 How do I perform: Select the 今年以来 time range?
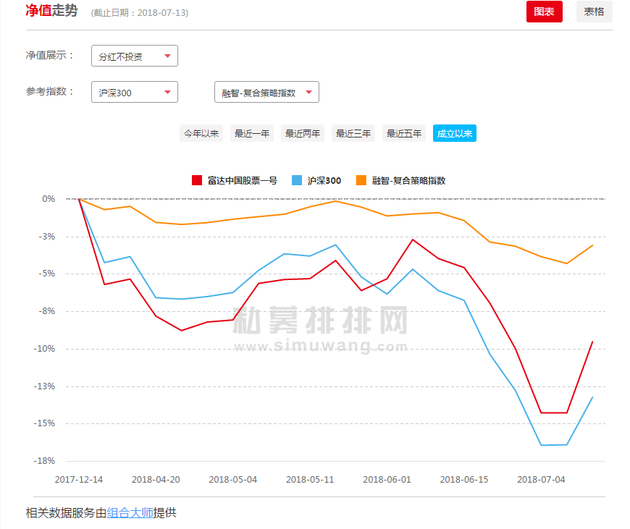[200, 133]
